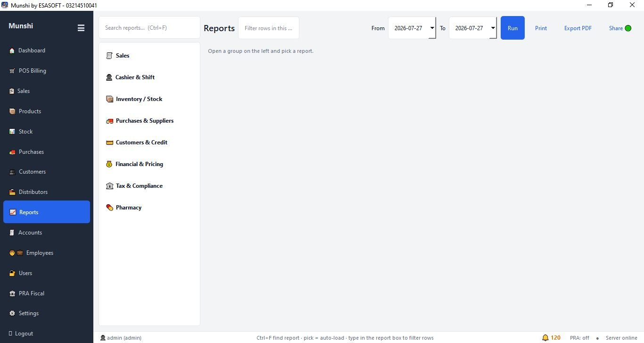Image resolution: width=644 pixels, height=343 pixels.
Task: Click the Tax & Compliance bank icon
Action: tap(109, 186)
